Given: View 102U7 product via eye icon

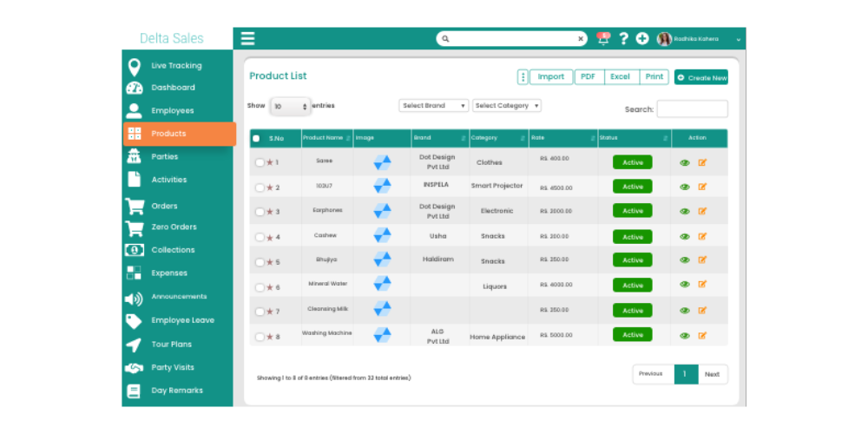Looking at the screenshot, I should click(685, 187).
